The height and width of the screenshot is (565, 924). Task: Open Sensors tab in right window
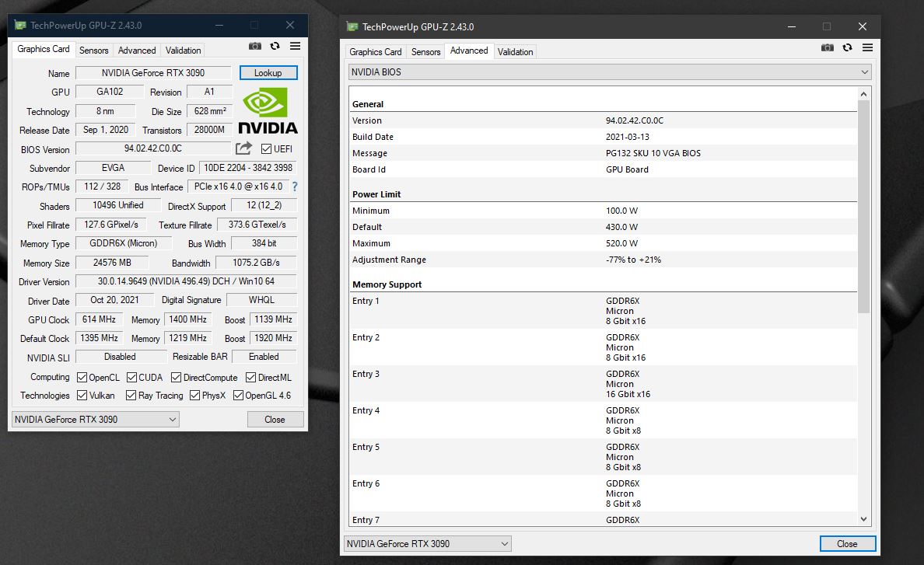[x=425, y=52]
